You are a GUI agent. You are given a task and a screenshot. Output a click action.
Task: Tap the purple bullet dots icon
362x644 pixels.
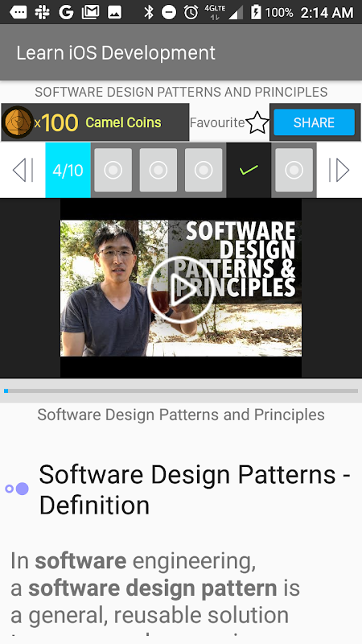click(17, 489)
